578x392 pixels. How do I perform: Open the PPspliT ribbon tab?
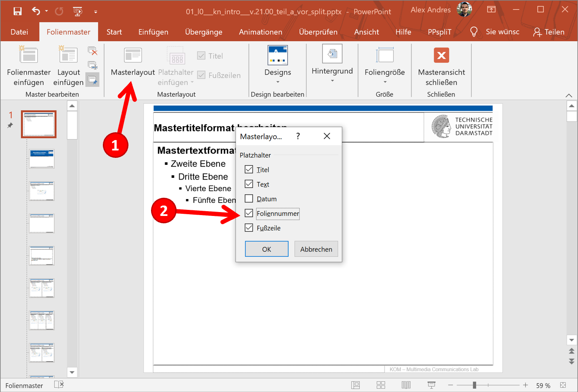[440, 32]
